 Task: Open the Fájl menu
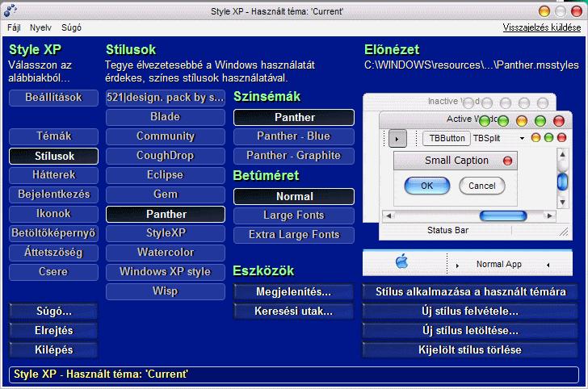point(14,27)
